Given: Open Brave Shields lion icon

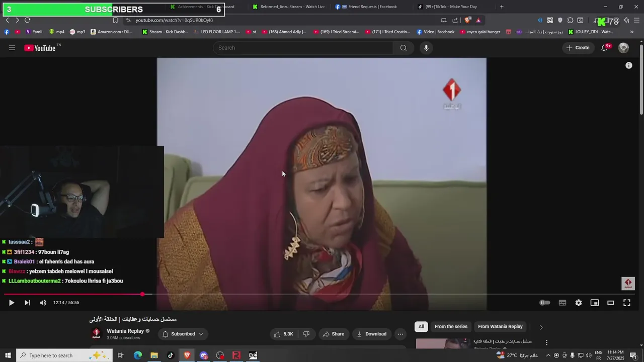Looking at the screenshot, I should [467, 20].
